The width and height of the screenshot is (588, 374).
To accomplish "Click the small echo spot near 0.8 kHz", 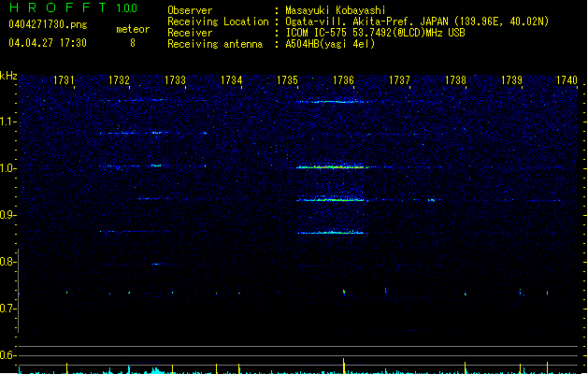I will 155,264.
